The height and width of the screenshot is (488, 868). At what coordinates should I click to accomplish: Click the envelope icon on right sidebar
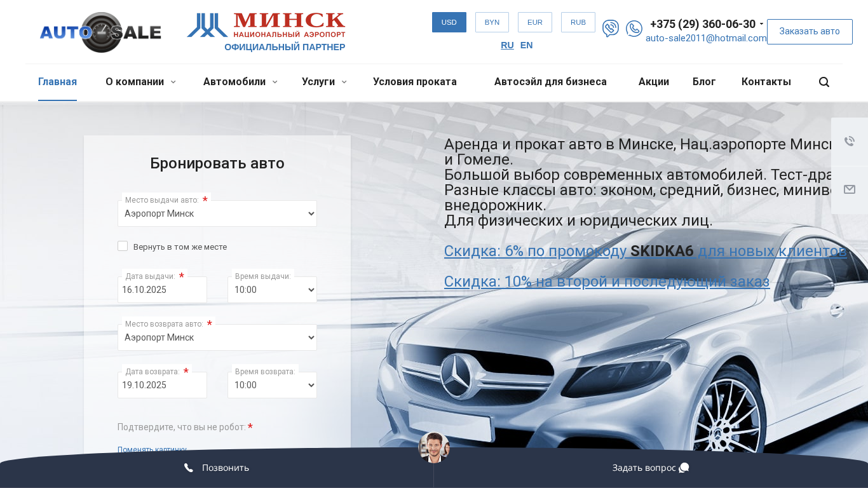[850, 189]
